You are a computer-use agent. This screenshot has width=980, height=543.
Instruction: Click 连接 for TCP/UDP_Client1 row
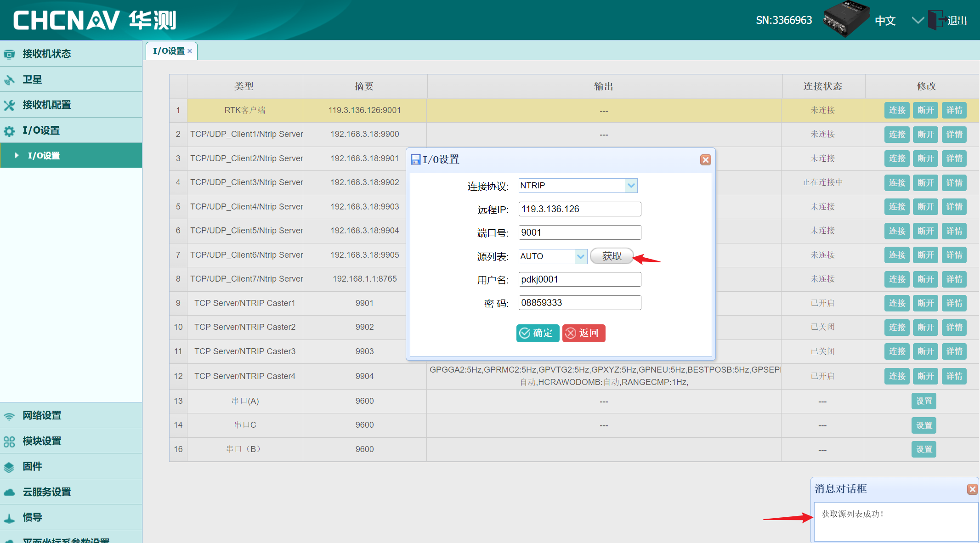(897, 135)
